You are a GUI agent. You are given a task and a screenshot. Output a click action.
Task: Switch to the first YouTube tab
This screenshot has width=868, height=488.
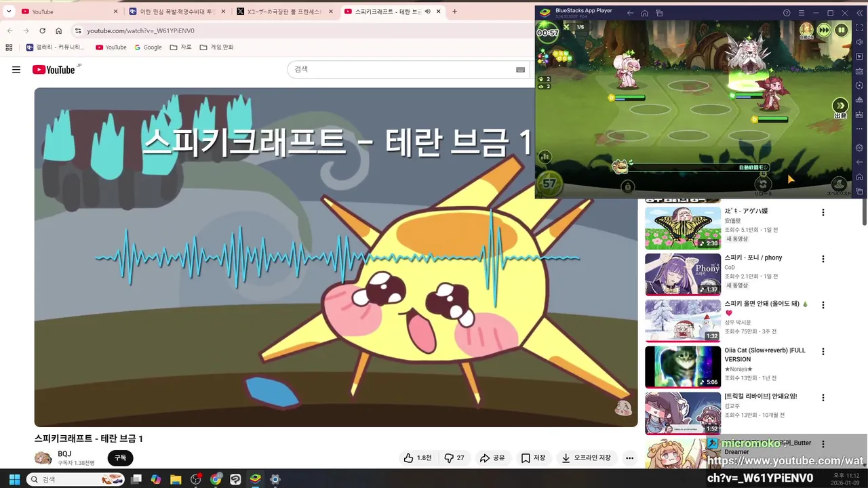pos(68,12)
